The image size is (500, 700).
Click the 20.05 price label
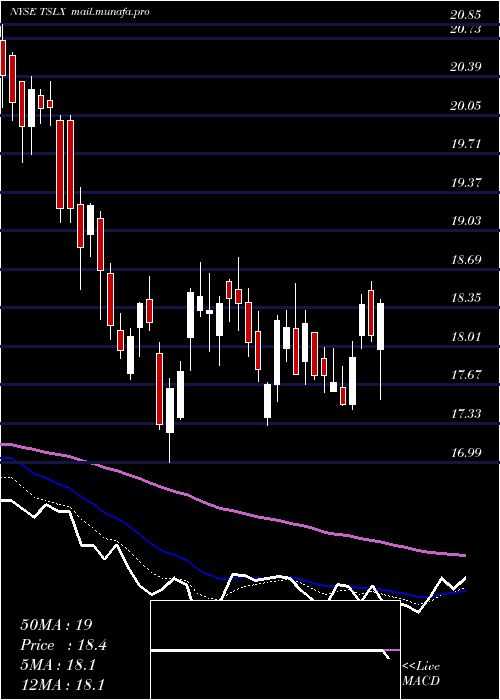(x=466, y=106)
